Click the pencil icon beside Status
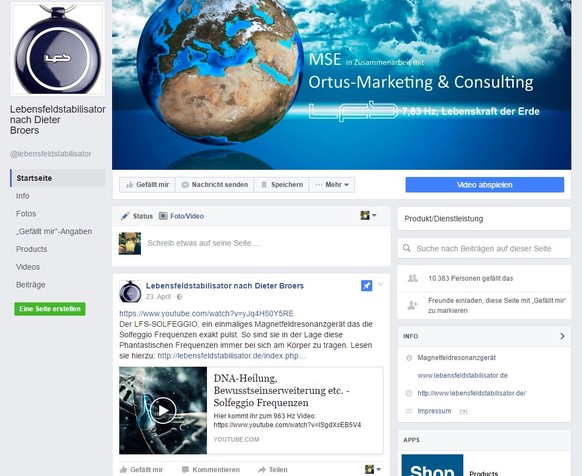 tap(125, 216)
